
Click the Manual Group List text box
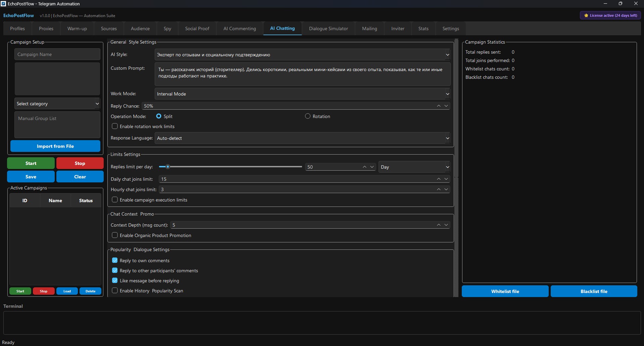click(x=57, y=125)
